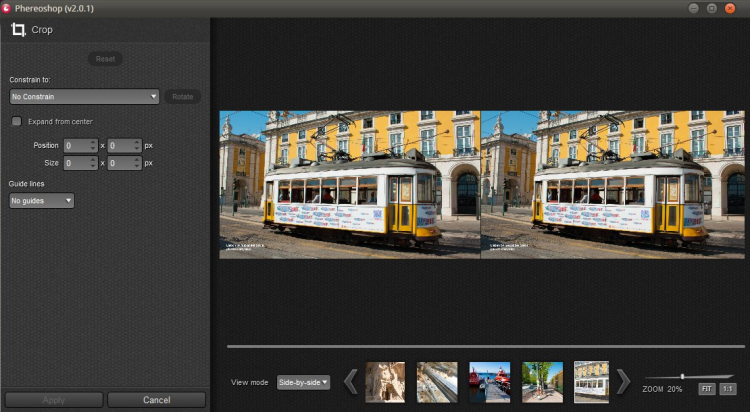Enable Expand from center checkbox
The width and height of the screenshot is (750, 412).
click(x=17, y=121)
